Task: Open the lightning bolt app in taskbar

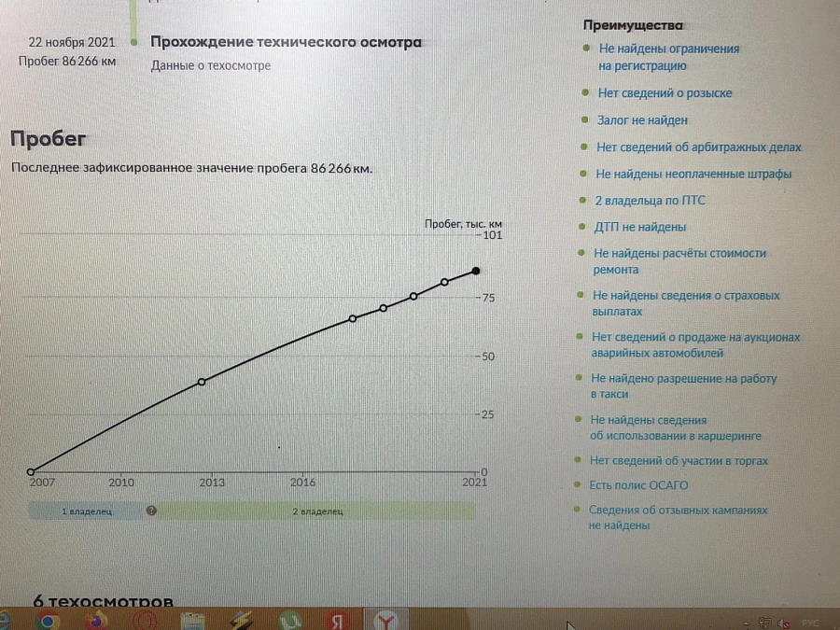Action: (242, 622)
